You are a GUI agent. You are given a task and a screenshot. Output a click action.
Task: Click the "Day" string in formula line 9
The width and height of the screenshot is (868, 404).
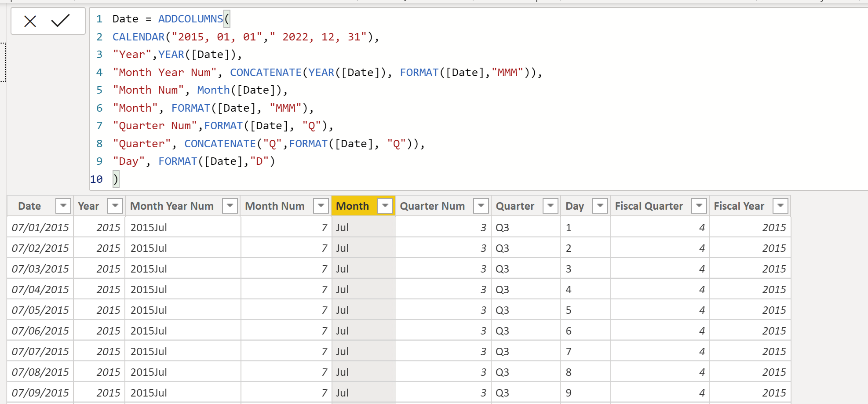(x=129, y=161)
